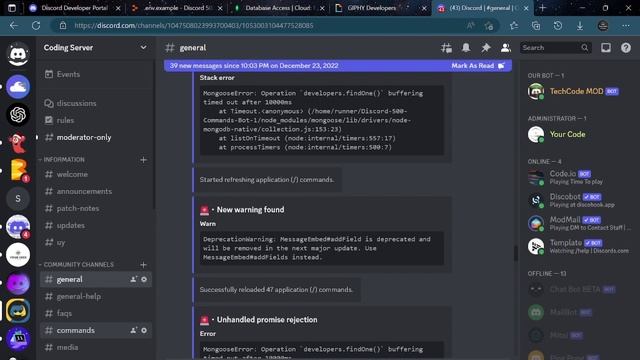Open Coding Server dropdown menu

coord(143,47)
